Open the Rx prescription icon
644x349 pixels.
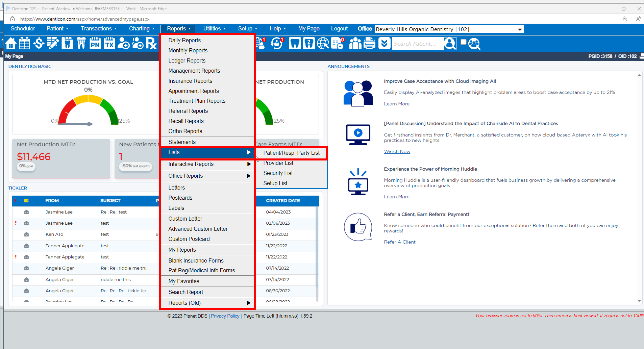pos(151,44)
